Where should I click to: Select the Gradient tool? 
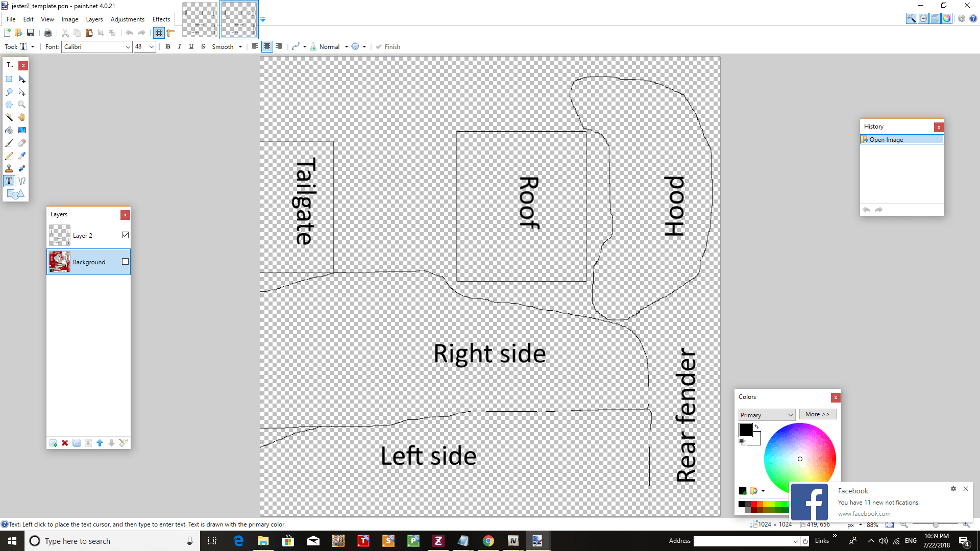point(21,130)
